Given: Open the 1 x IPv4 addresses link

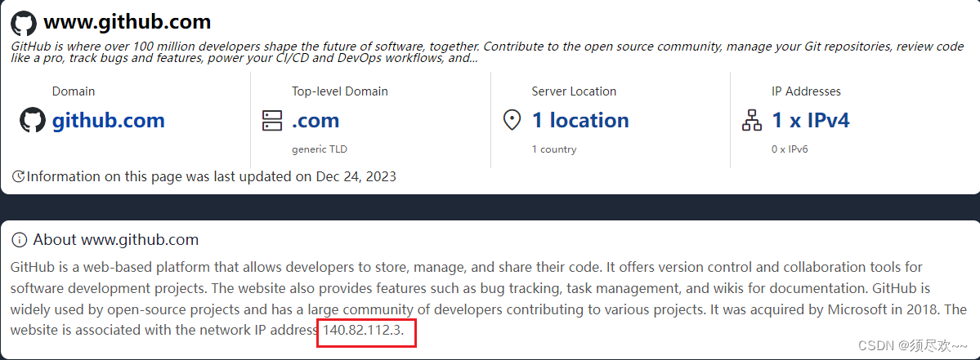Looking at the screenshot, I should [x=811, y=120].
